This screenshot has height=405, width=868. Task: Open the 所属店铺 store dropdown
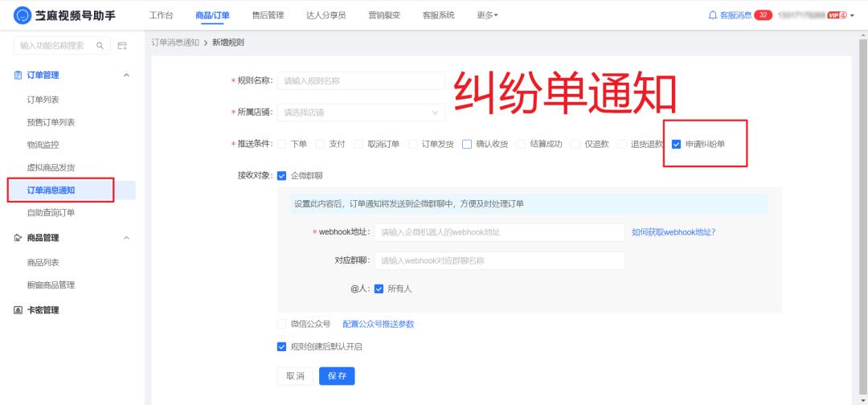(361, 112)
